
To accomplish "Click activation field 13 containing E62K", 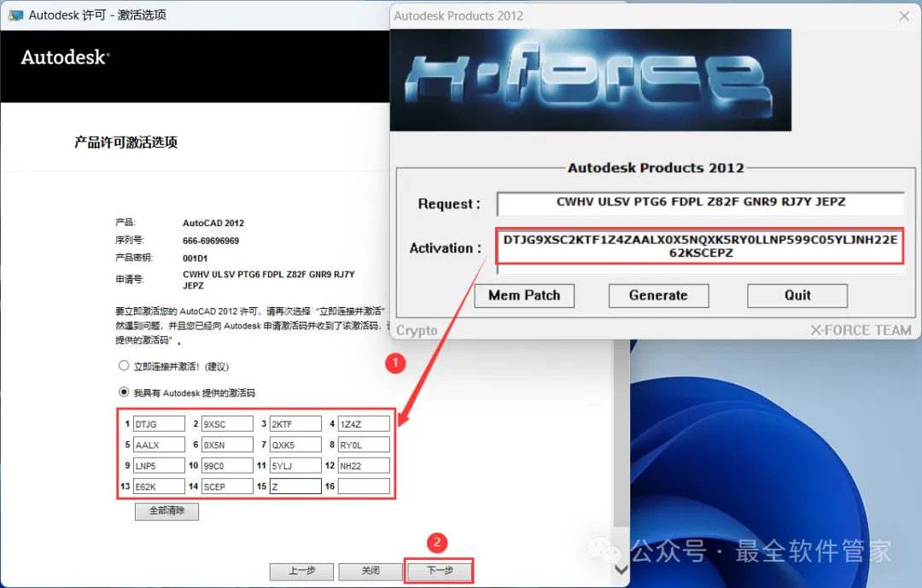I will (159, 486).
